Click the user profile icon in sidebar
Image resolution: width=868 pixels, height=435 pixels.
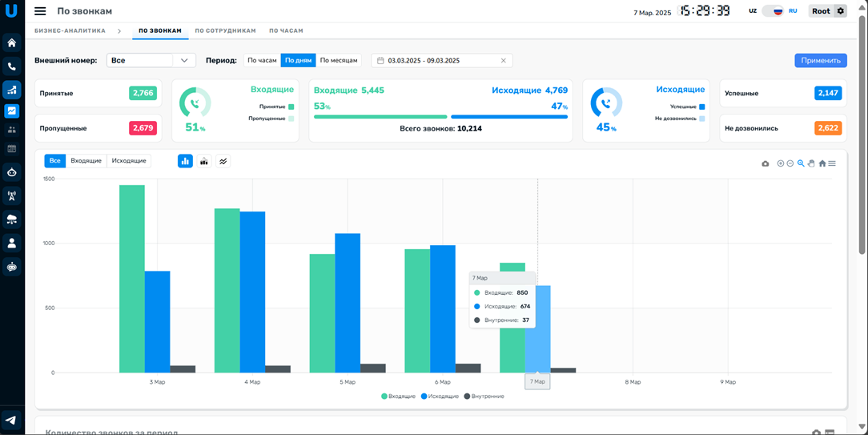point(11,243)
